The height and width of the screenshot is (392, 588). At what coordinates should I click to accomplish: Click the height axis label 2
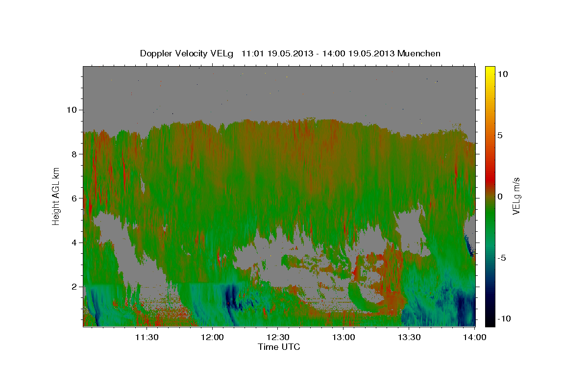[75, 287]
